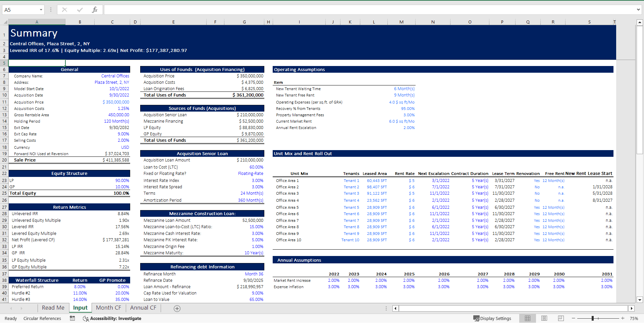Click Accessibility: Investigate in status bar
Image resolution: width=644 pixels, height=323 pixels.
point(116,318)
